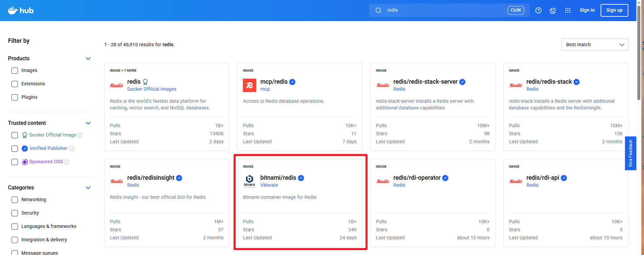Open VMware publisher link
This screenshot has height=255, width=644.
click(269, 185)
